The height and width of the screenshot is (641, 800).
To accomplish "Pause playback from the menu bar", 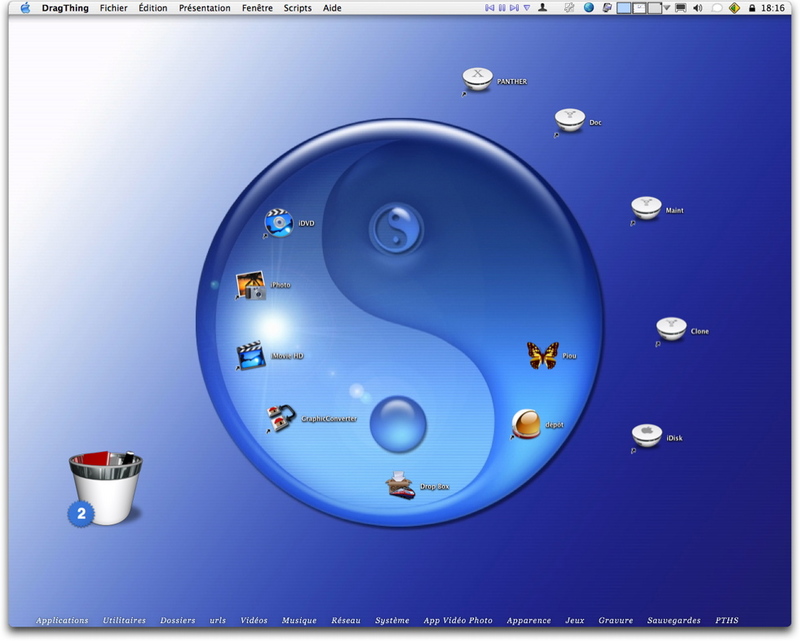I will (x=502, y=8).
